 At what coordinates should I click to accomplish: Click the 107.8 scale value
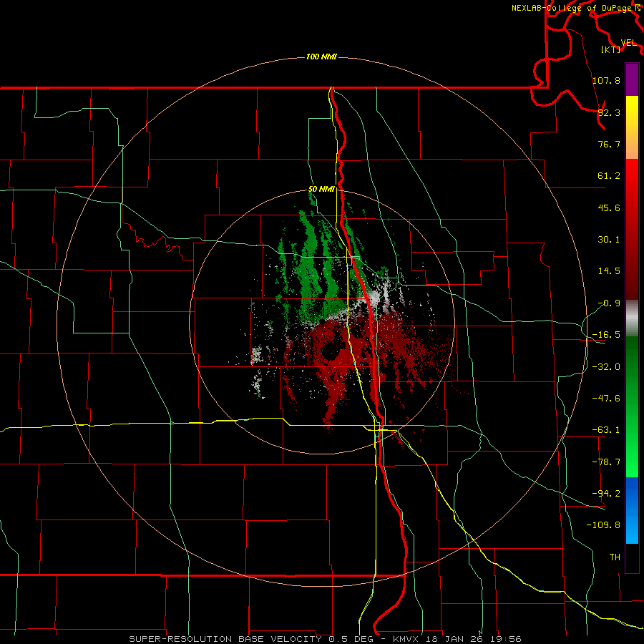606,80
